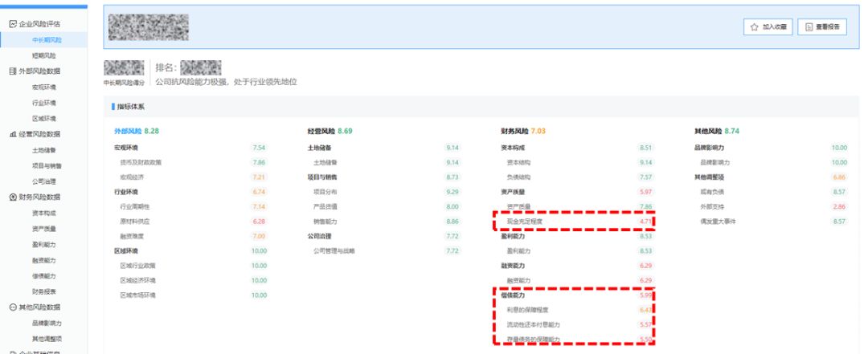Click the 外部风险 heading link
The height and width of the screenshot is (354, 868).
(128, 131)
